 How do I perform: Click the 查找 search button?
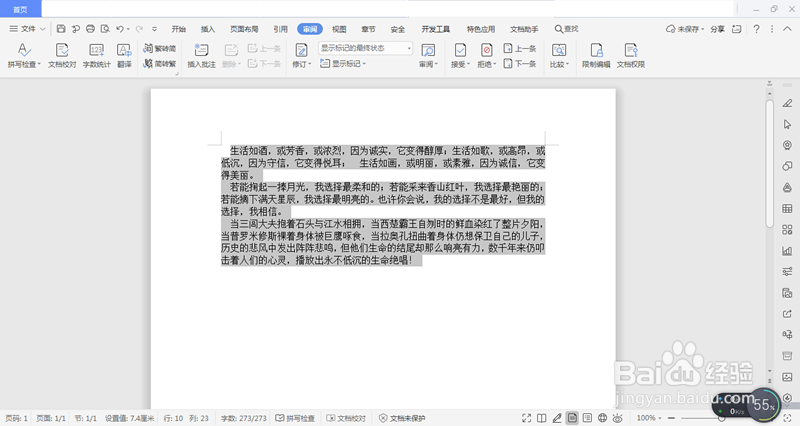click(566, 29)
